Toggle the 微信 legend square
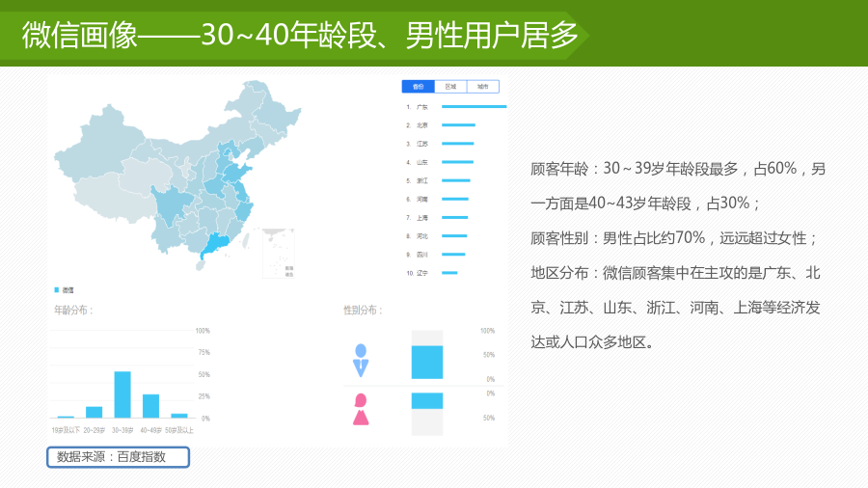 [57, 290]
